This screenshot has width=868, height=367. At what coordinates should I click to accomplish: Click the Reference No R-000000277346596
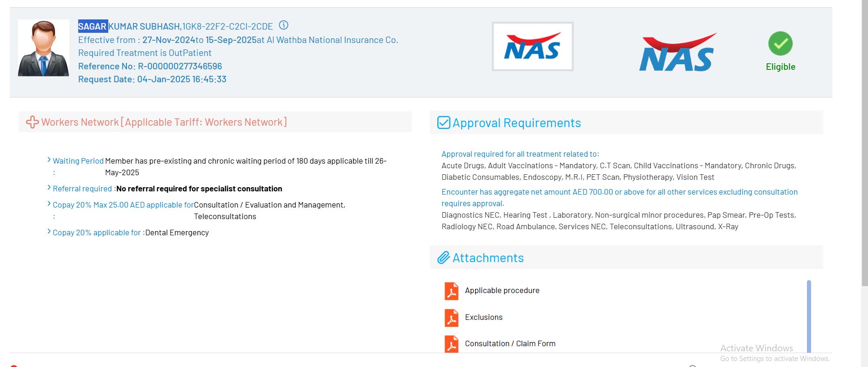click(x=150, y=66)
